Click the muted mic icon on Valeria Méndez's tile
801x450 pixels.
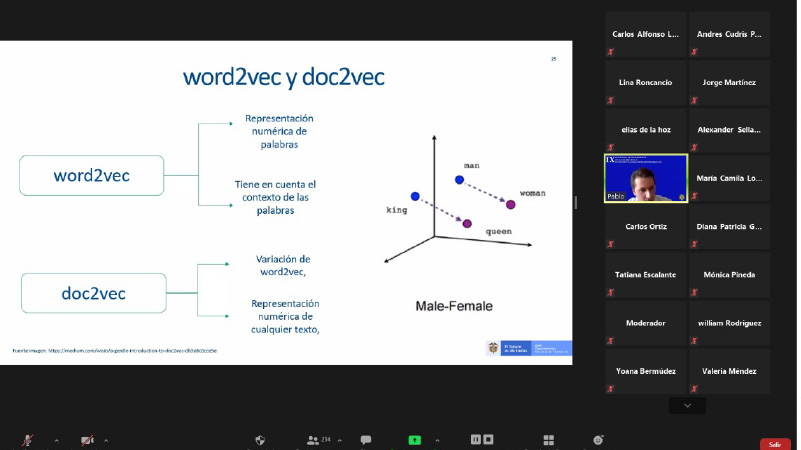[694, 389]
